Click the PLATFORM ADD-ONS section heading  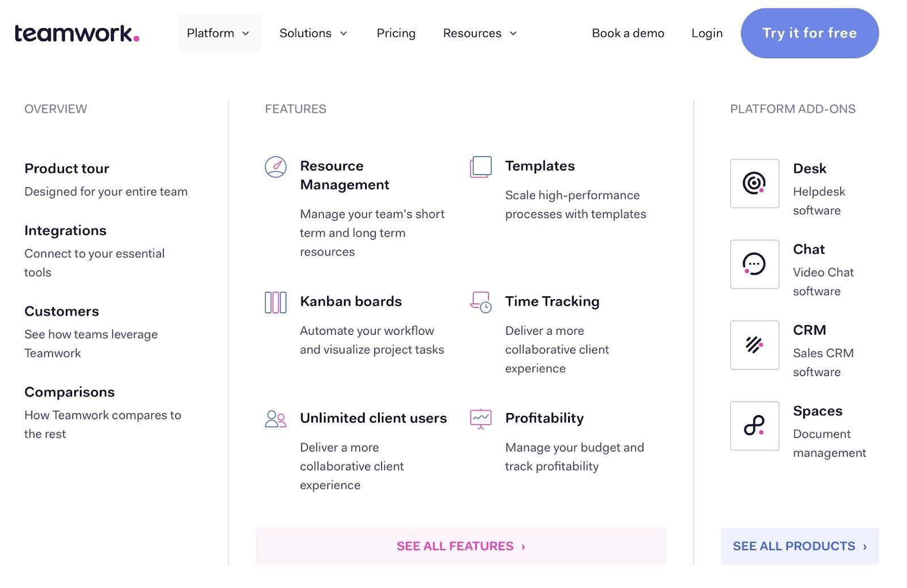tap(792, 109)
